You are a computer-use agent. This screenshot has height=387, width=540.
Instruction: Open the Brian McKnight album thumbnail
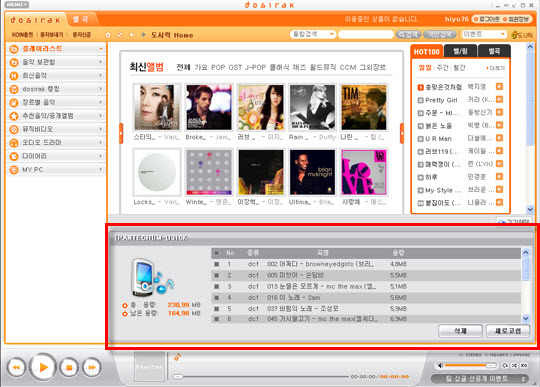coord(312,172)
